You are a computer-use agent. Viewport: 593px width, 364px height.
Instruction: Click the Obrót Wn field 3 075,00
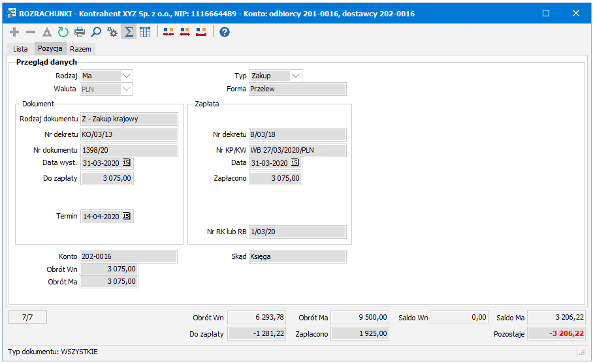pos(109,269)
